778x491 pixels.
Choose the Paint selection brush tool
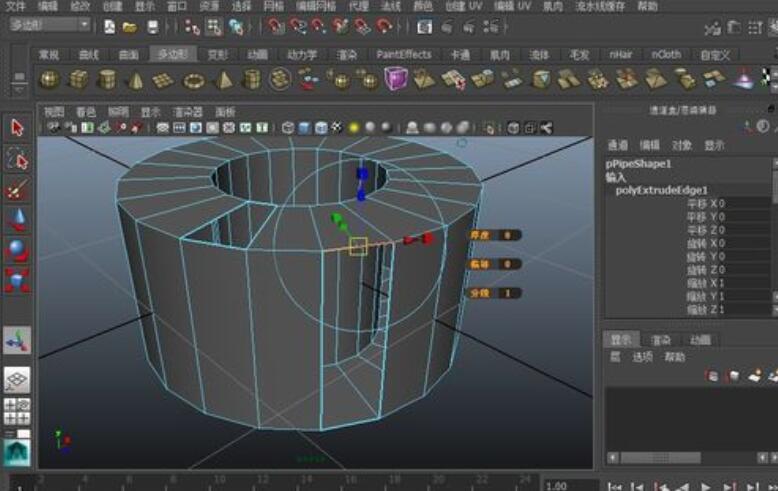pos(17,189)
